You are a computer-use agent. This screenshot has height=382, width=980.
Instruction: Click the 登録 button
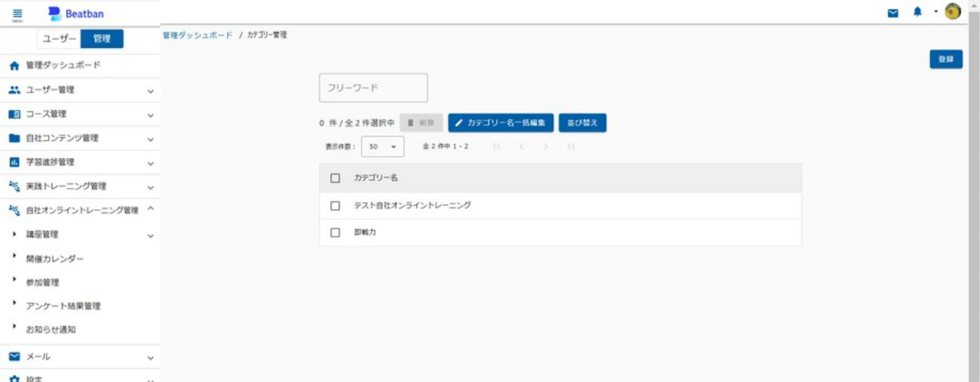coord(946,59)
